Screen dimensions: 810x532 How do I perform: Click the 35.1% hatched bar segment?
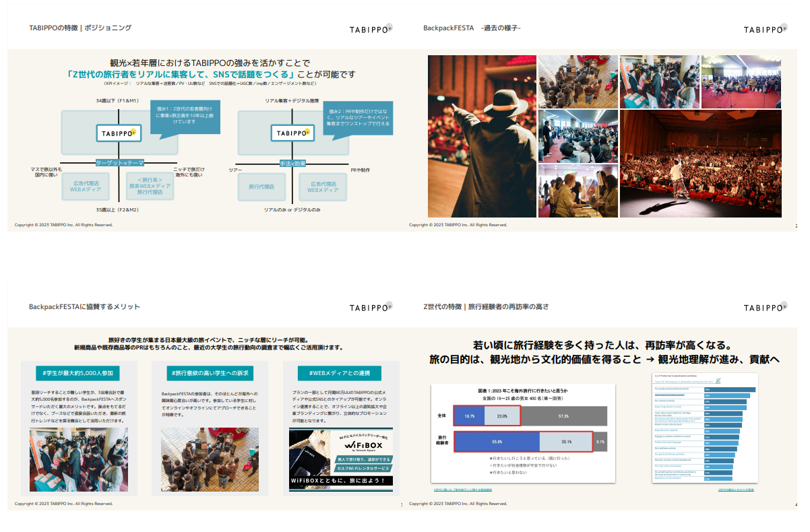point(567,442)
